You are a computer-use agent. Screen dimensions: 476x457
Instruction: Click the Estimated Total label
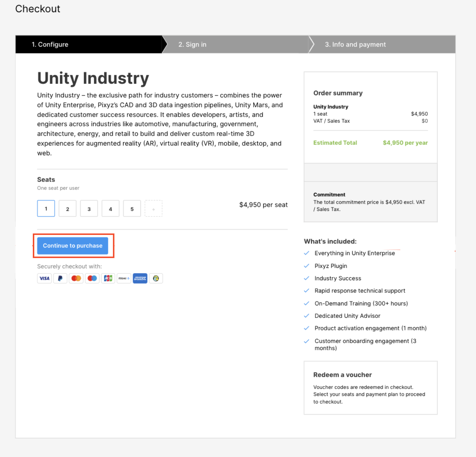[x=335, y=143]
